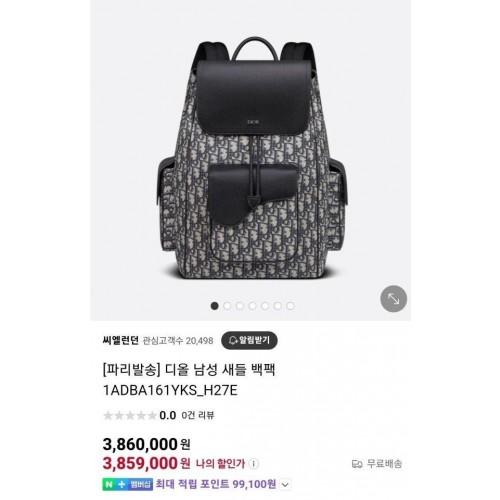Click the 나의 할인가 label

220,464
